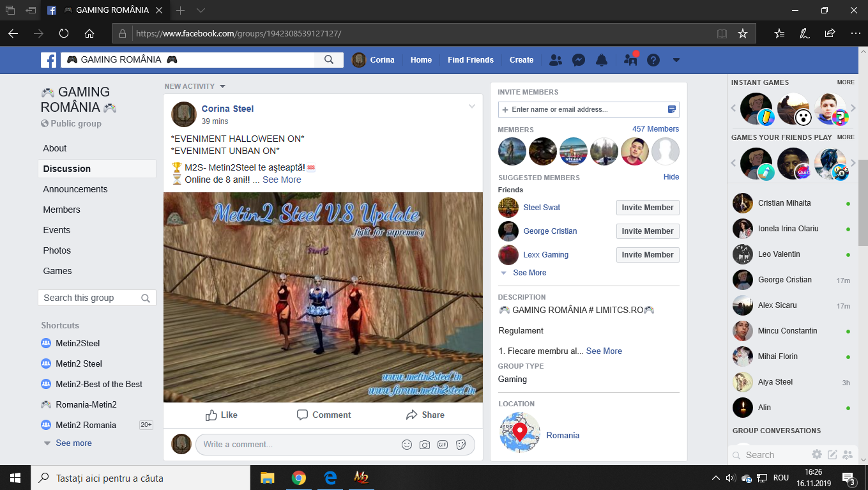Viewport: 868px width, 490px height.
Task: Open post options chevron on Corina's post
Action: pos(472,107)
